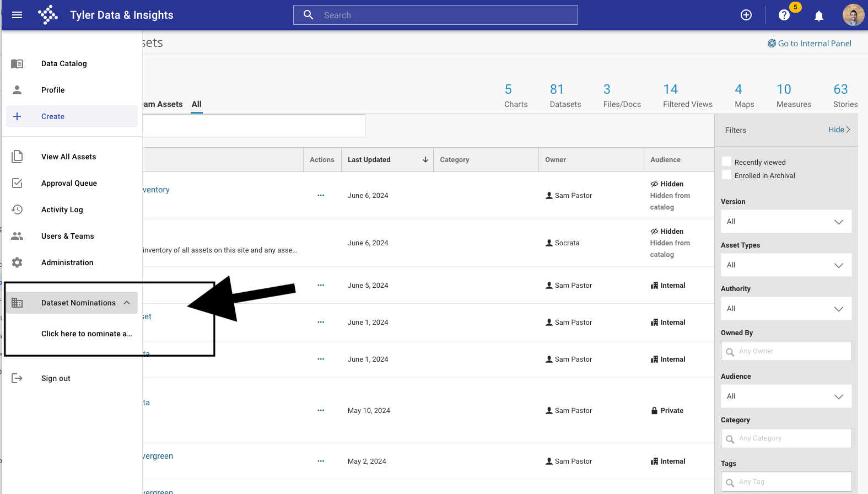This screenshot has width=868, height=494.
Task: Select the Stories count tab
Action: coord(845,95)
